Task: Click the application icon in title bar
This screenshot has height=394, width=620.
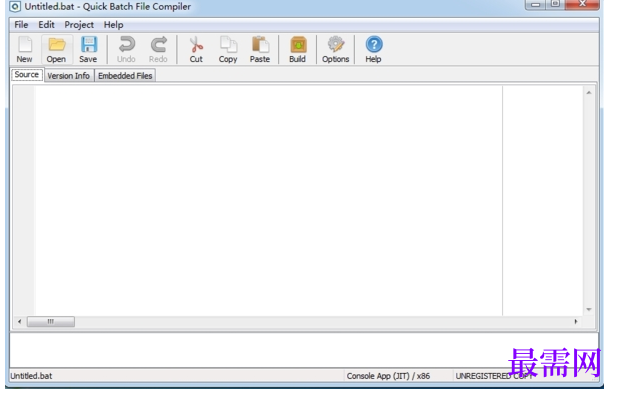Action: (15, 7)
